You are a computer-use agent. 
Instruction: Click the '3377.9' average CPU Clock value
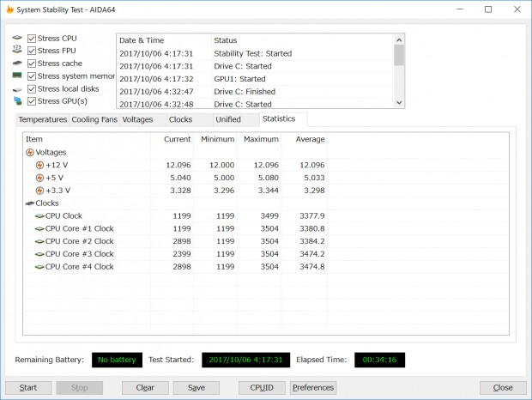click(x=312, y=216)
